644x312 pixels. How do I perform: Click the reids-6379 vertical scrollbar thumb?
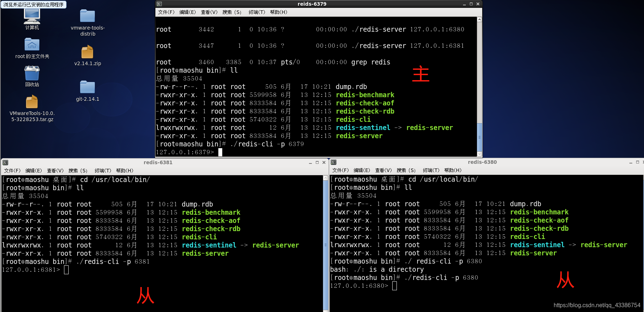[x=479, y=137]
